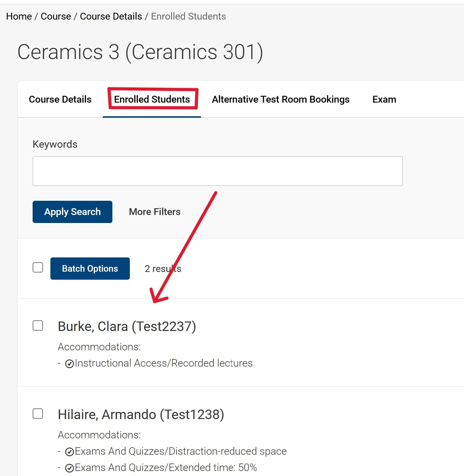Viewport: 464px width, 476px height.
Task: Expand the More Filters section
Action: [154, 212]
